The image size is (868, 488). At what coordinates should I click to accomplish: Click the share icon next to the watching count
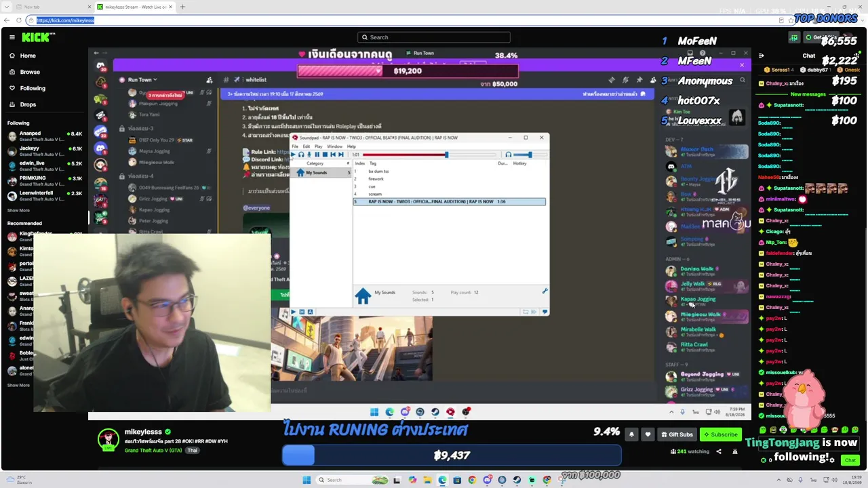[719, 451]
